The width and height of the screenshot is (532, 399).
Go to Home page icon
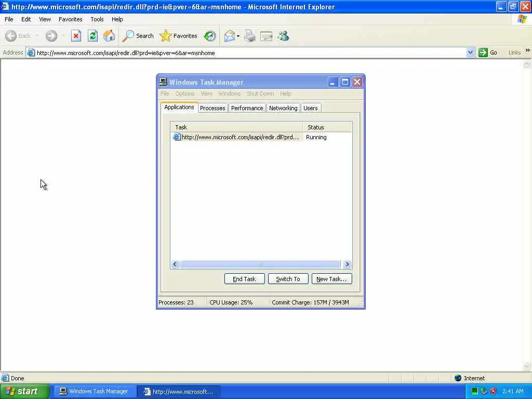109,36
